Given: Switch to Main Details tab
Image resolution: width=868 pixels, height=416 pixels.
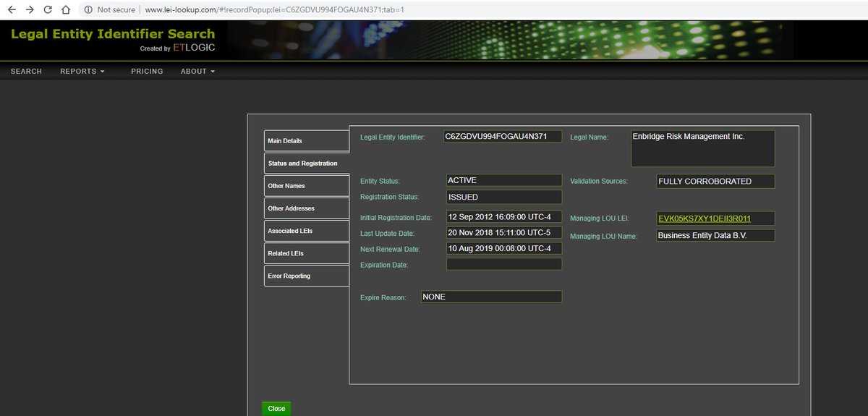Looking at the screenshot, I should coord(307,141).
